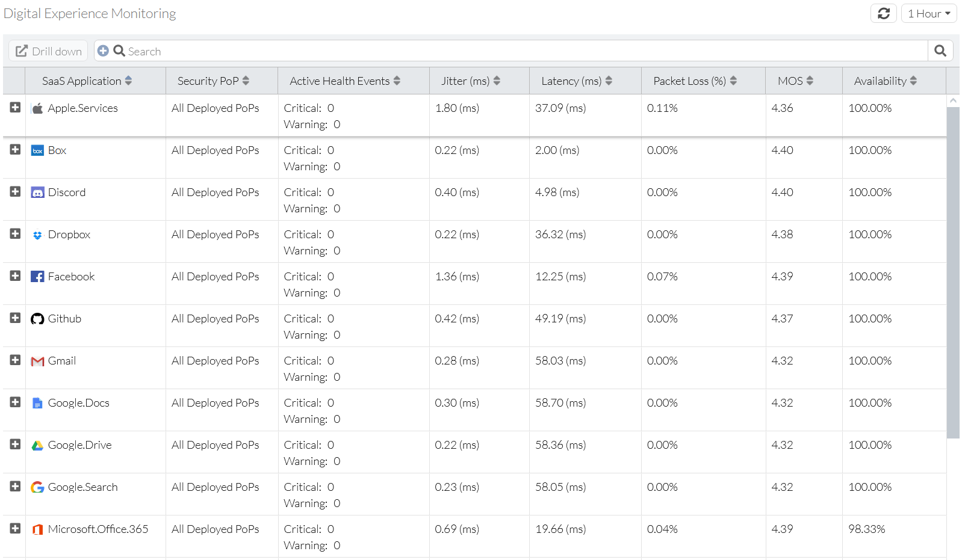Toggle sorting on the Latency (ms) column
The image size is (965, 560).
[610, 80]
